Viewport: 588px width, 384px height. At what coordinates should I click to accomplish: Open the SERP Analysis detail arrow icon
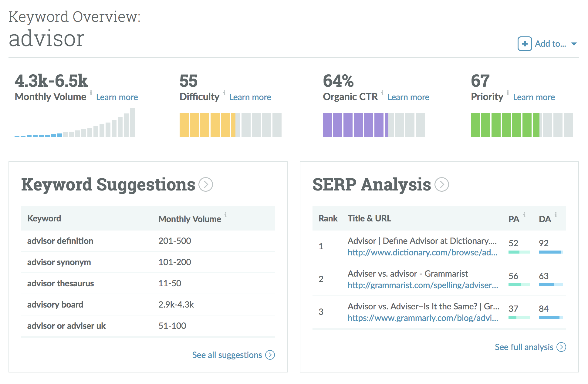[x=442, y=185]
